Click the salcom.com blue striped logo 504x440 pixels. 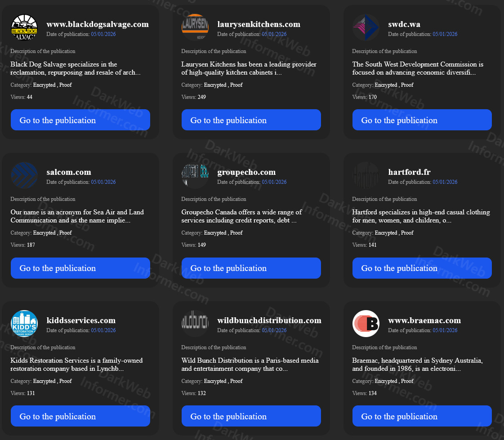24,175
